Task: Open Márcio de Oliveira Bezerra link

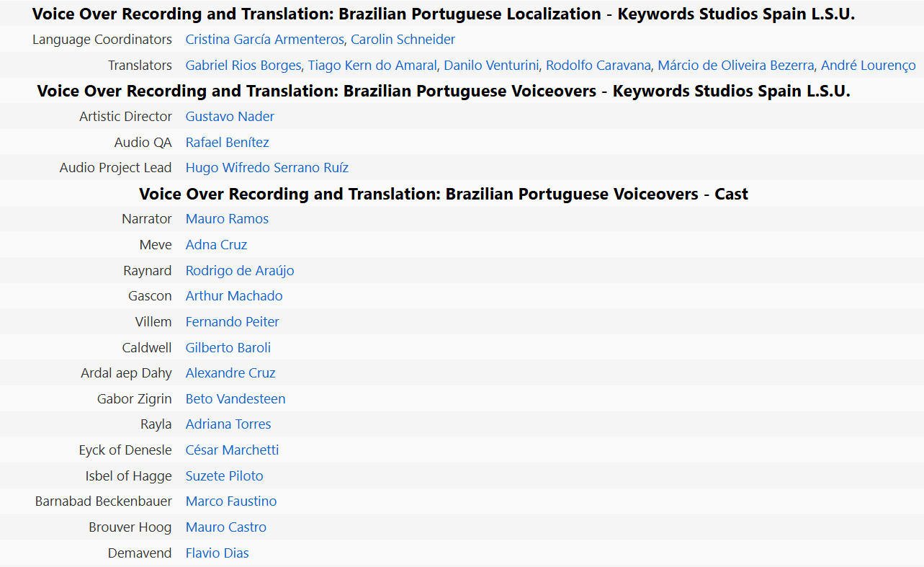Action: point(736,66)
